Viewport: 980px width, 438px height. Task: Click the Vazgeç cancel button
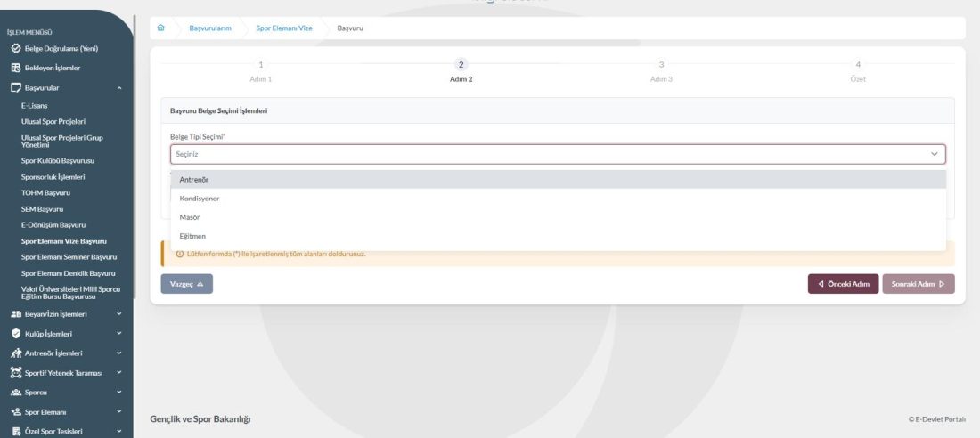(x=186, y=284)
